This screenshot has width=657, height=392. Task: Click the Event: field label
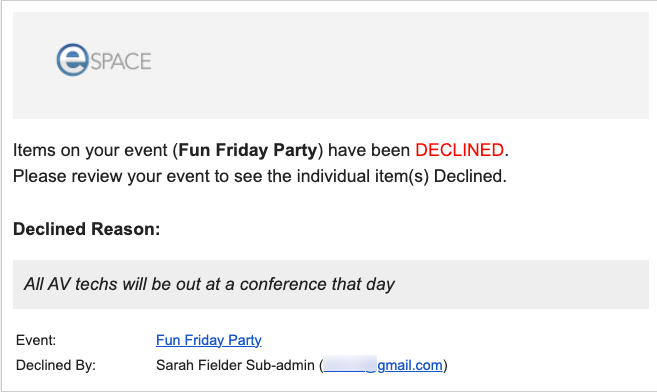[x=36, y=340]
